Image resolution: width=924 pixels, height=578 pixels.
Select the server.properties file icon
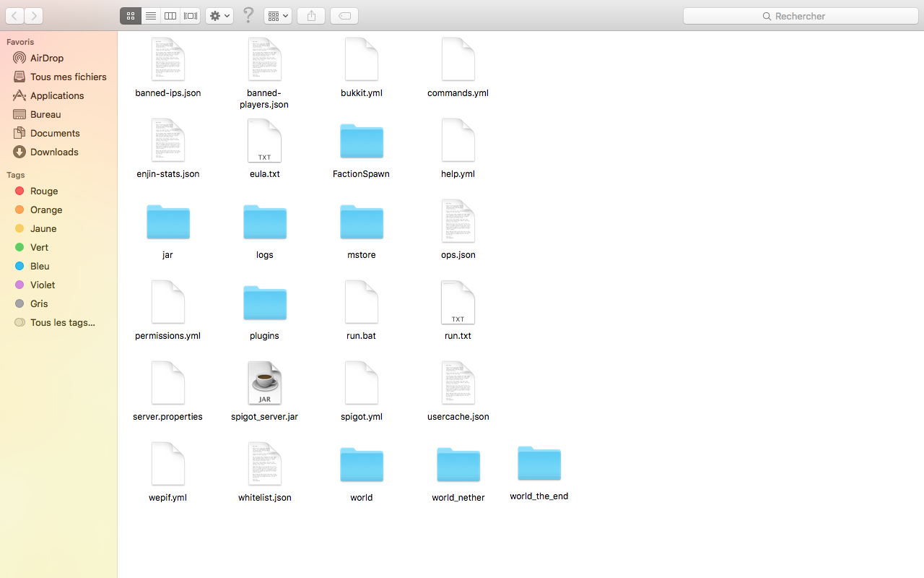[x=168, y=383]
